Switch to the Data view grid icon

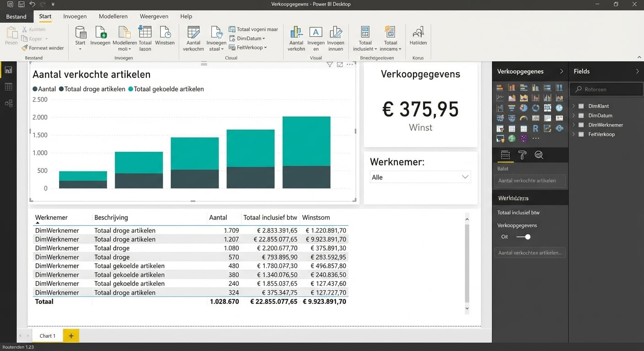[x=8, y=87]
